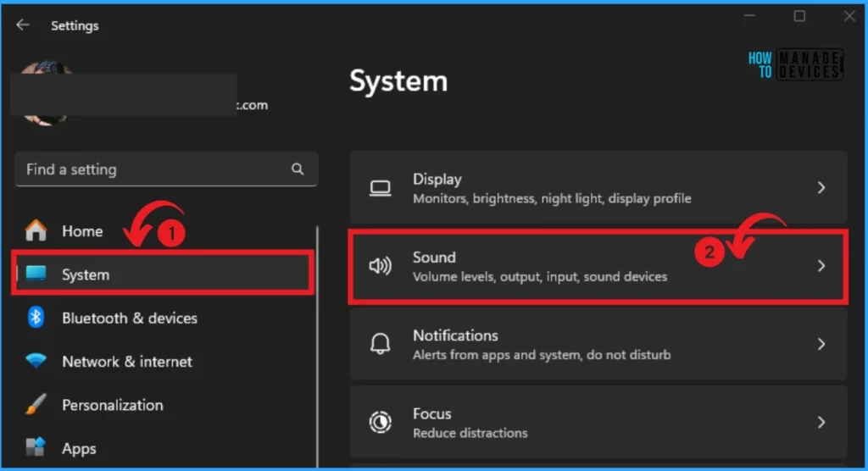The image size is (868, 471).
Task: Click 'Volume levels, output, input, sound devices' text
Action: click(540, 276)
